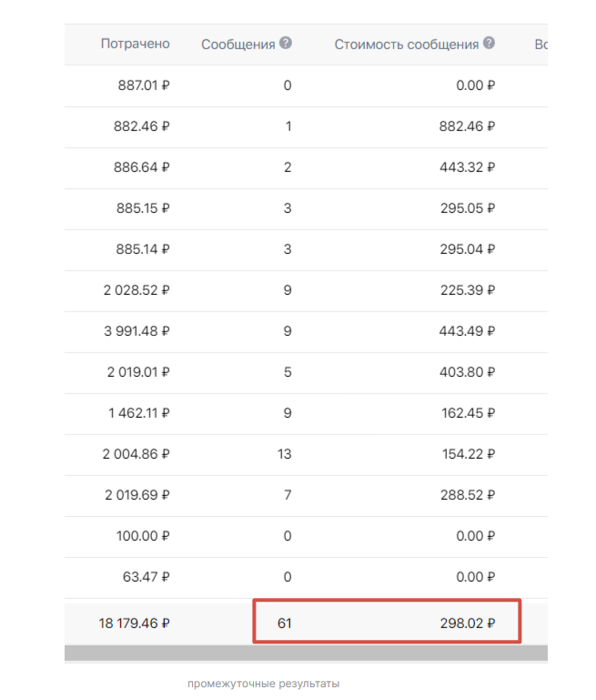Click the horizontal scrollbar under the table
The width and height of the screenshot is (596, 700).
click(306, 653)
